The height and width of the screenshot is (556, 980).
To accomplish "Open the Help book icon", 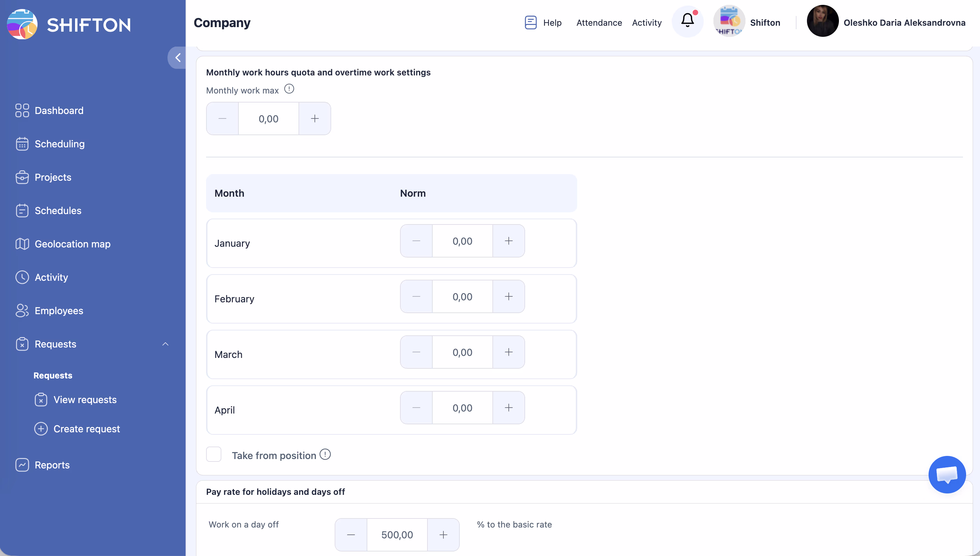I will tap(530, 23).
